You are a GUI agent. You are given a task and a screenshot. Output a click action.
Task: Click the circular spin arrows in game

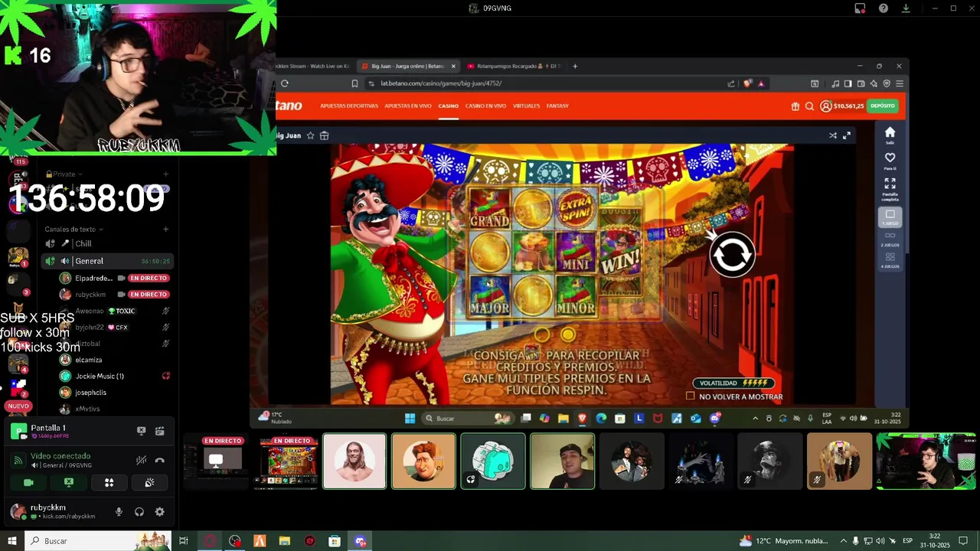pos(732,255)
